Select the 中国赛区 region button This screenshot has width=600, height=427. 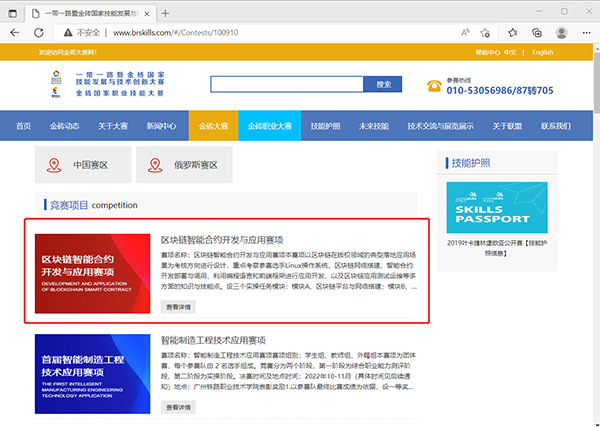(80, 165)
